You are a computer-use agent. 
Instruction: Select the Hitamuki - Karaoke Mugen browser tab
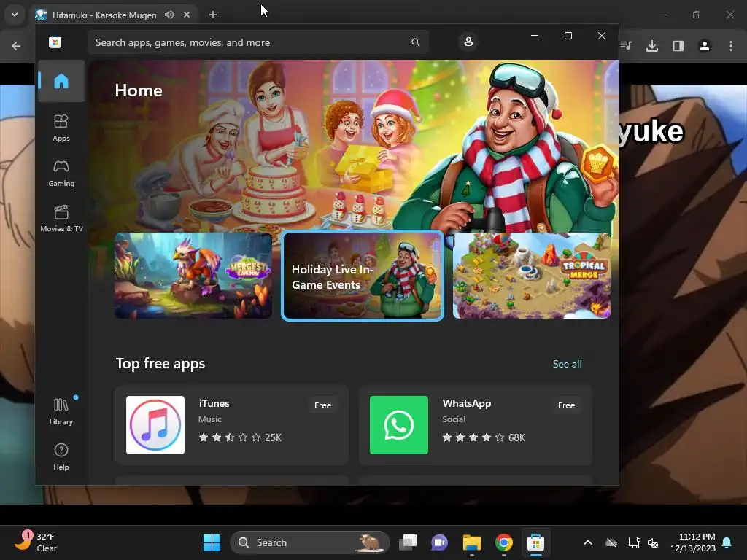pos(113,15)
